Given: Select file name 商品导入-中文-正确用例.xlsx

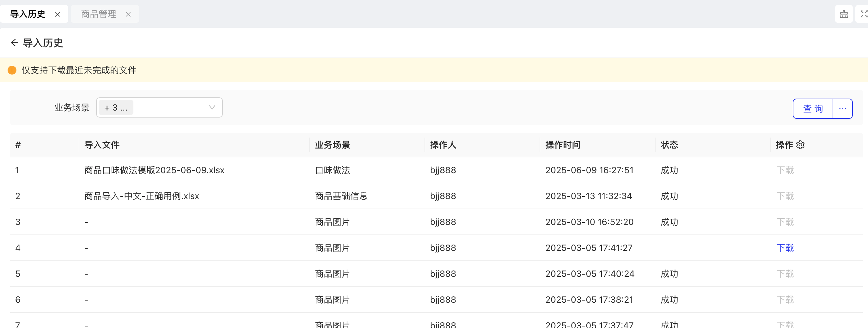Looking at the screenshot, I should click(x=142, y=196).
